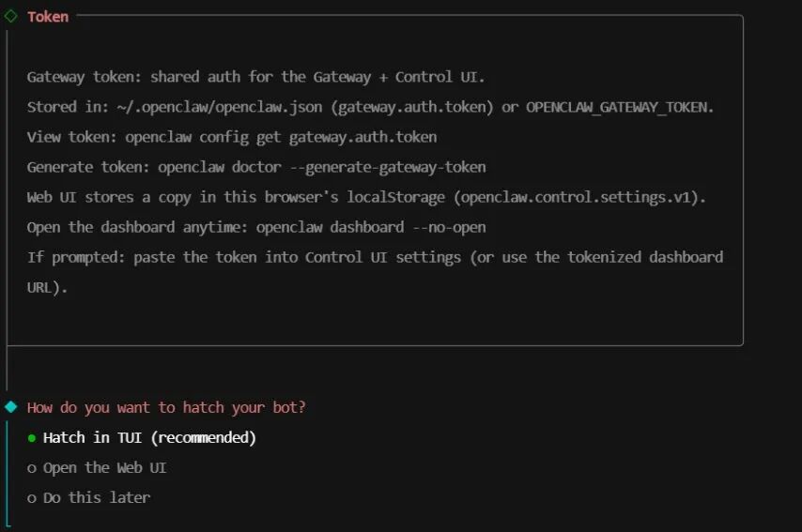Click the 'Gateway token: shared auth' description line
Viewport: 802px width, 532px height.
(255, 77)
